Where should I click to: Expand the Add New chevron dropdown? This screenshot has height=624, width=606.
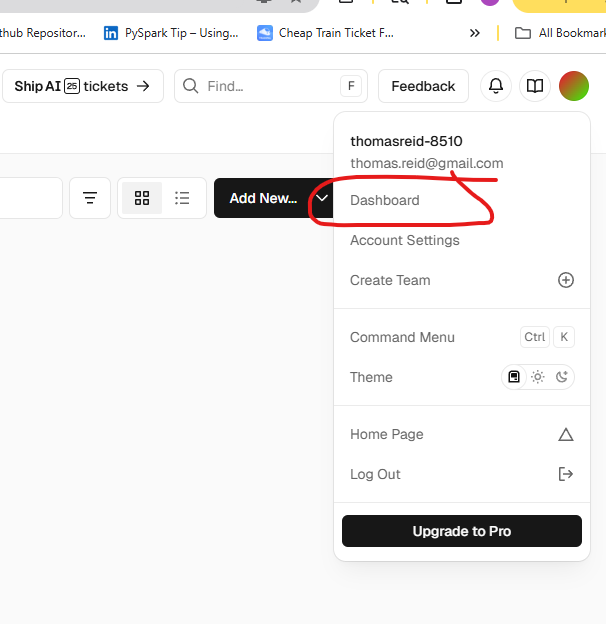(322, 198)
